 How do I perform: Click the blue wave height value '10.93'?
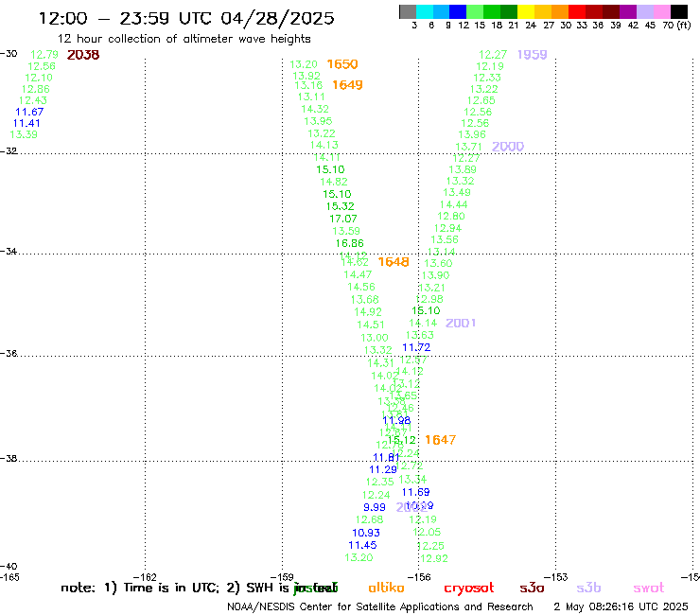tap(366, 533)
